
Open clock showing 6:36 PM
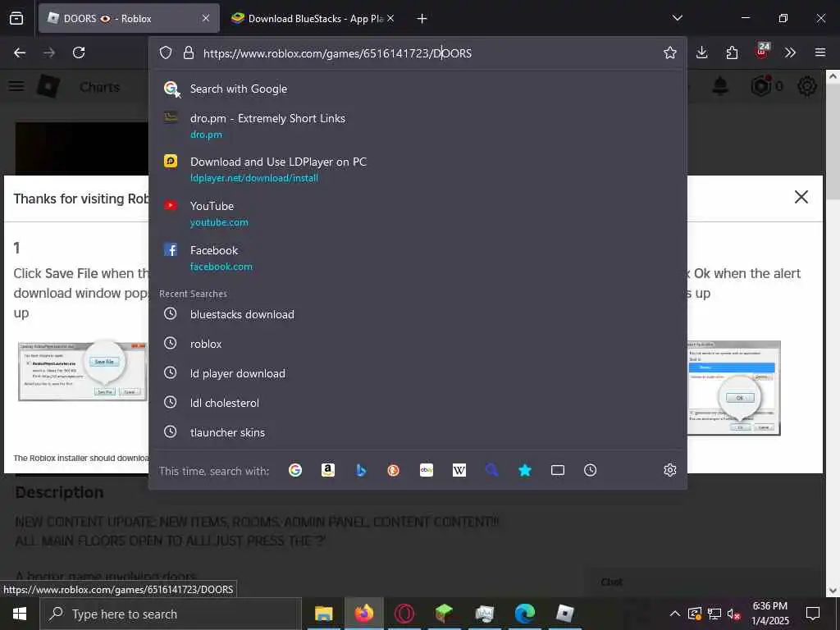[769, 614]
